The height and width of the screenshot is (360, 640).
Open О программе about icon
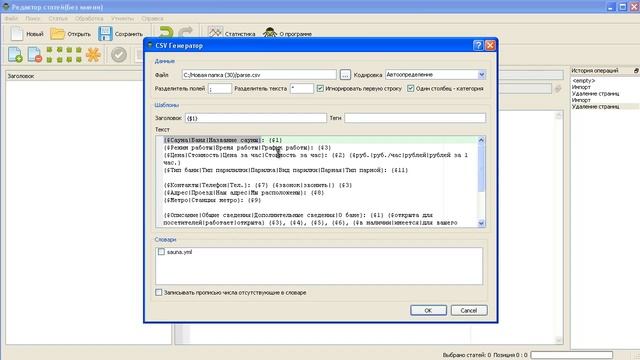[x=270, y=33]
